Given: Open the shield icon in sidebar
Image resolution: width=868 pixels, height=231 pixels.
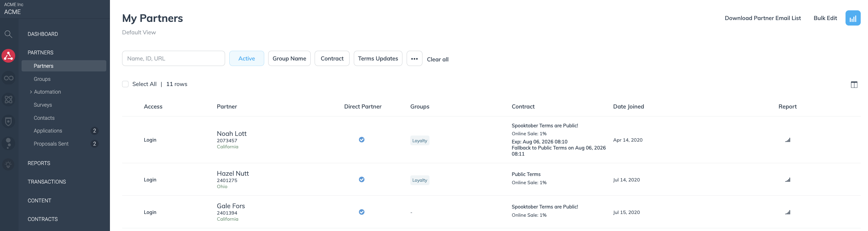Looking at the screenshot, I should click(x=9, y=121).
